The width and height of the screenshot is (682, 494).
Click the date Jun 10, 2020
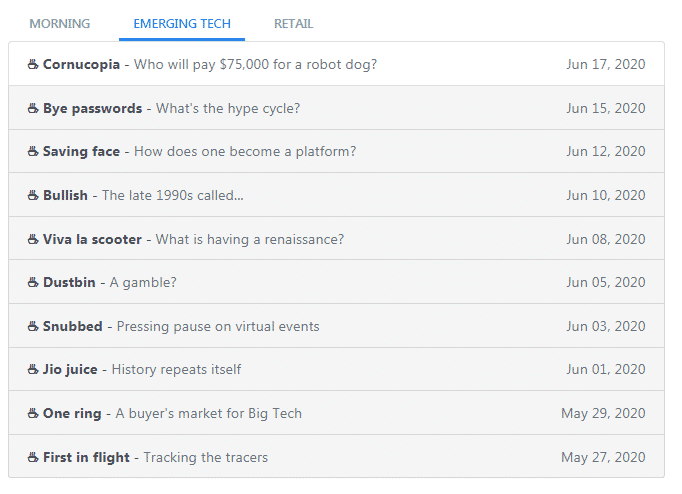tap(605, 195)
